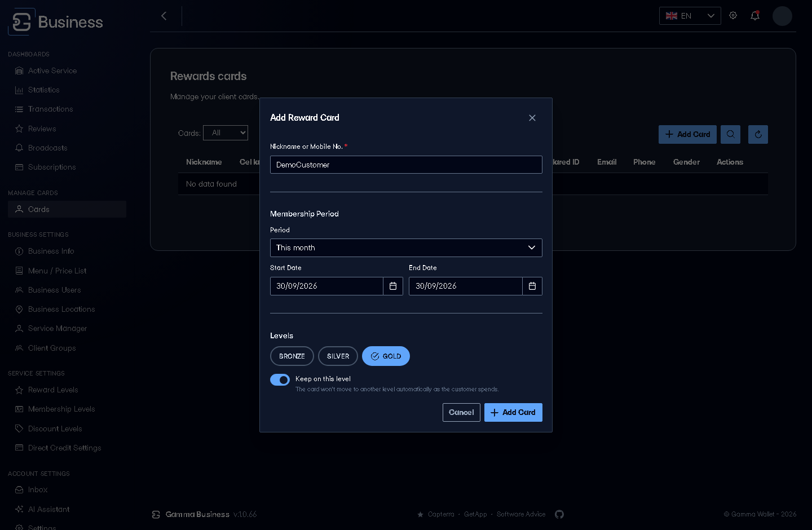Open the Start Date calendar picker
Screen dimensions: 812x530
(393, 286)
